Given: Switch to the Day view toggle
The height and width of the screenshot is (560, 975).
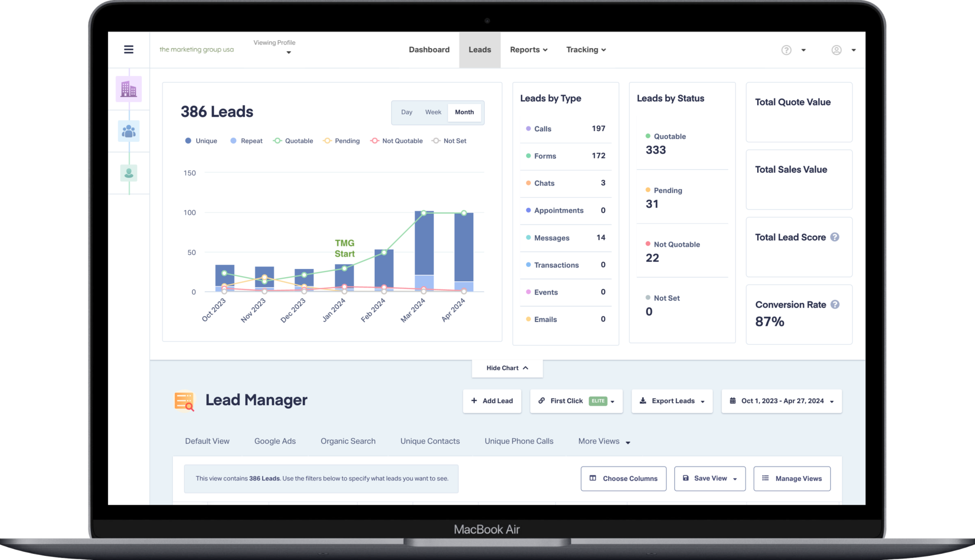Looking at the screenshot, I should (x=406, y=112).
